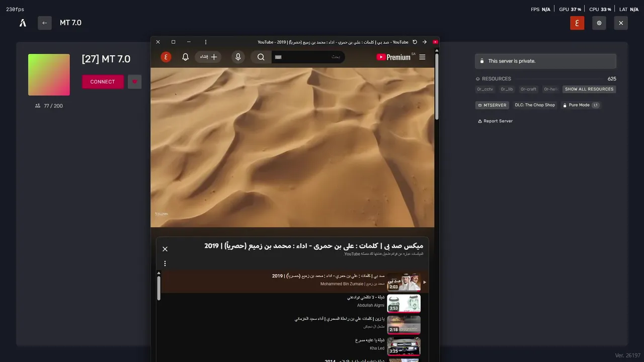This screenshot has height=362, width=644.
Task: Click the desert video player
Action: point(292,147)
